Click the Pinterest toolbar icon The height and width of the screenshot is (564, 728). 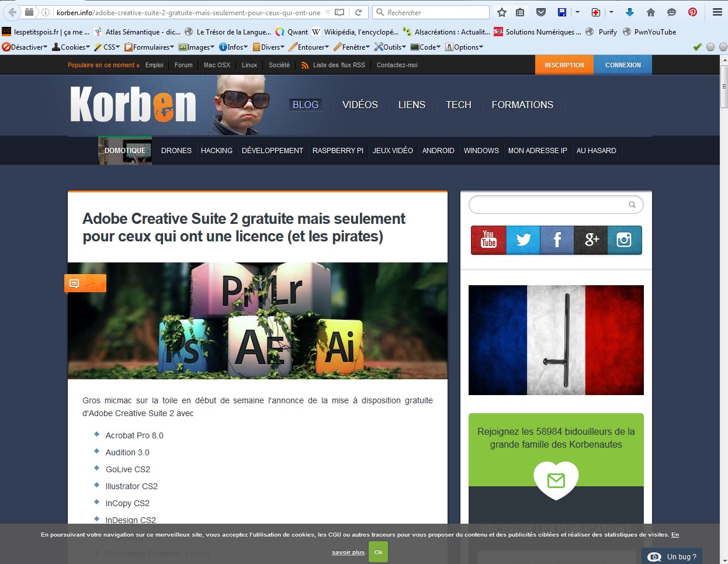(692, 12)
